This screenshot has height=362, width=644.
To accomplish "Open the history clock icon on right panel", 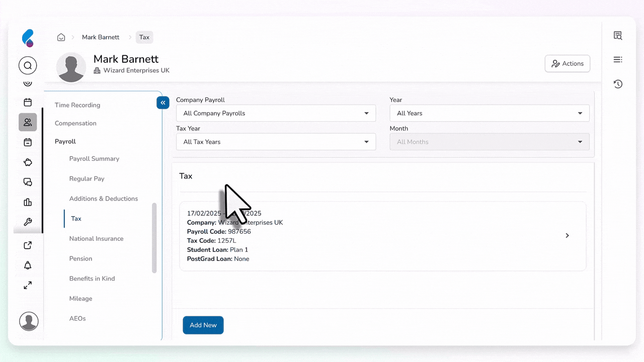I will pos(618,84).
